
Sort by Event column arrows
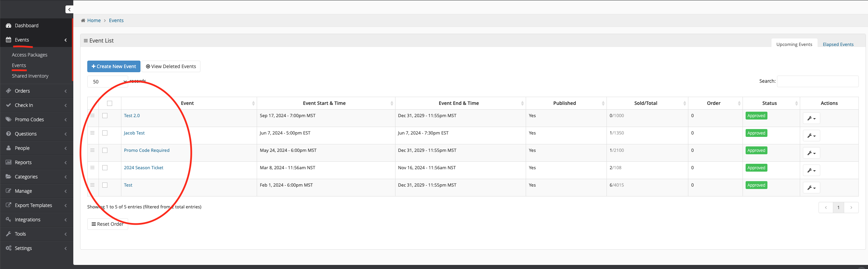253,104
